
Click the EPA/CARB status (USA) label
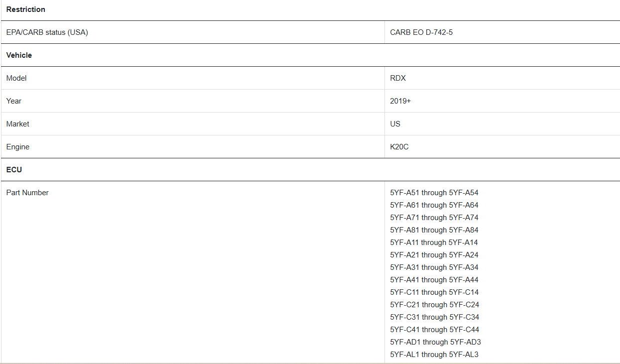[47, 32]
